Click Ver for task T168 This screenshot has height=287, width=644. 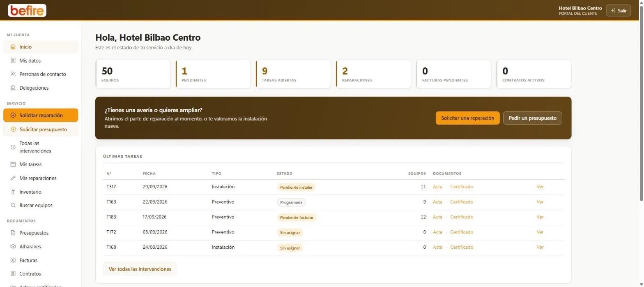[540, 247]
